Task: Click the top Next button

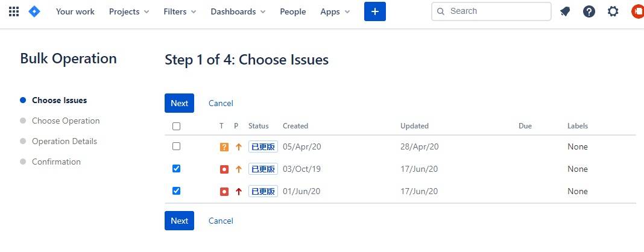Action: click(180, 103)
